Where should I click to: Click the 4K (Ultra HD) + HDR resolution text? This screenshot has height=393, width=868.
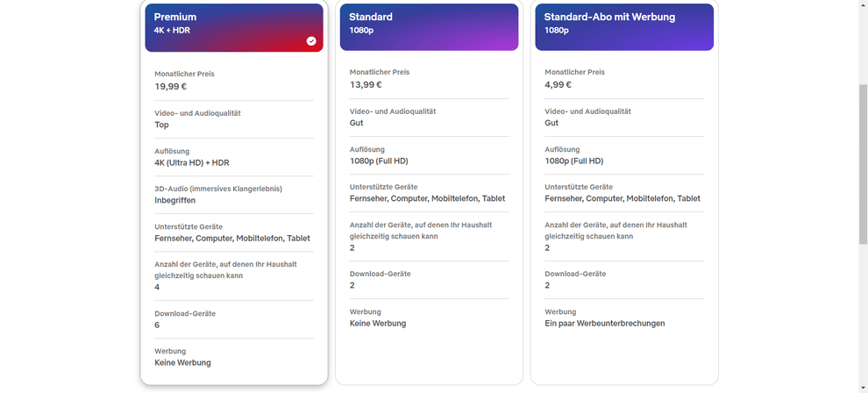click(192, 163)
